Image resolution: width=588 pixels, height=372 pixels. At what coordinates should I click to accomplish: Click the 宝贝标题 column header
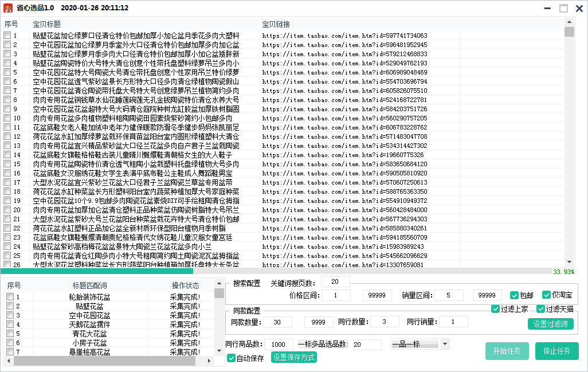point(47,25)
